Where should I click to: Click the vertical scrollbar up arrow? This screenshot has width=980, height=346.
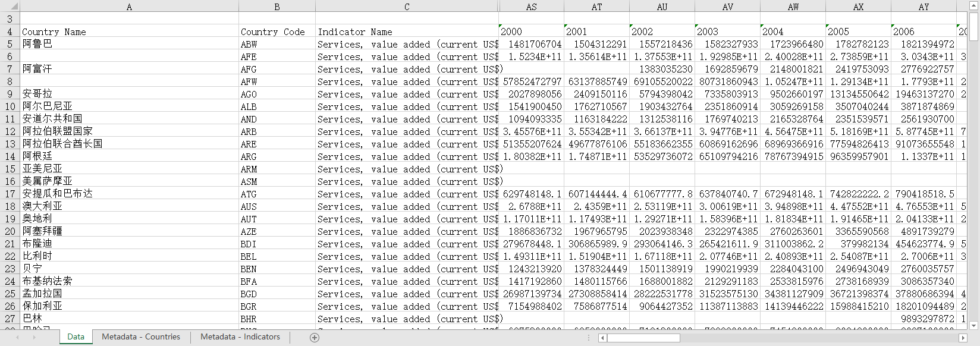point(973,6)
